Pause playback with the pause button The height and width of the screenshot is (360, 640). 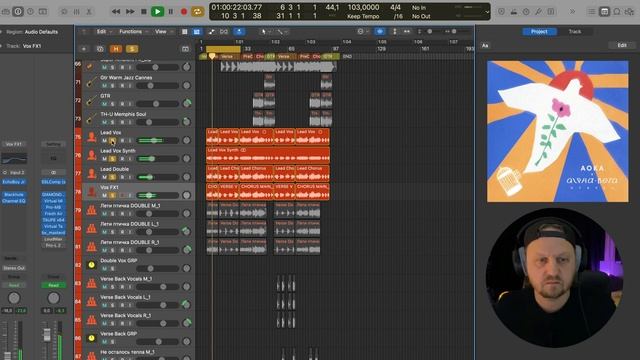(171, 11)
